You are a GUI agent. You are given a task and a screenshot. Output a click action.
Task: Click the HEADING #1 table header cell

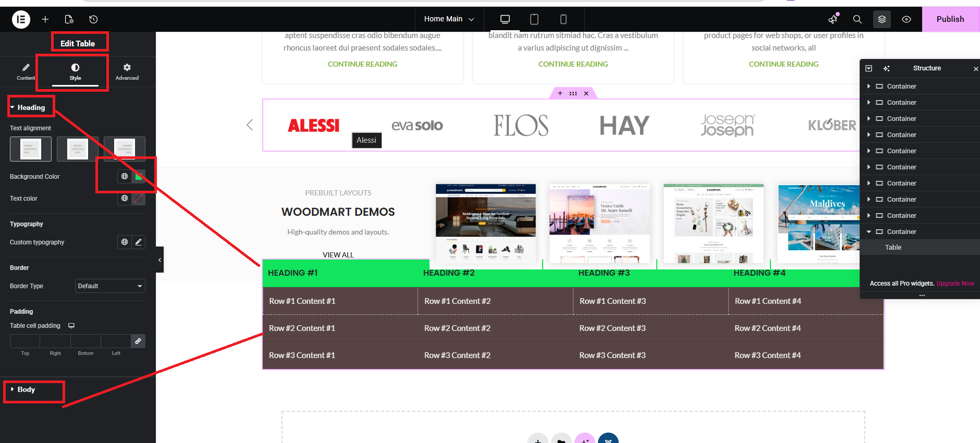(340, 273)
